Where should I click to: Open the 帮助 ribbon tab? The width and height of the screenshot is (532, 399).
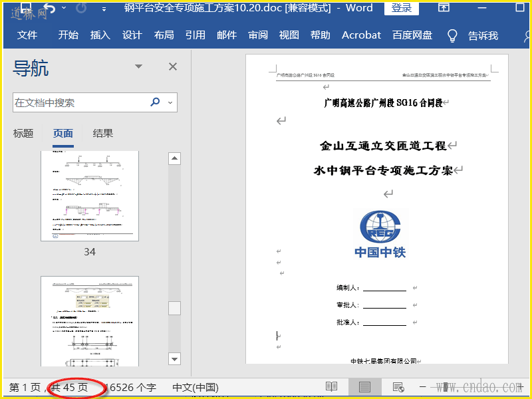point(321,35)
